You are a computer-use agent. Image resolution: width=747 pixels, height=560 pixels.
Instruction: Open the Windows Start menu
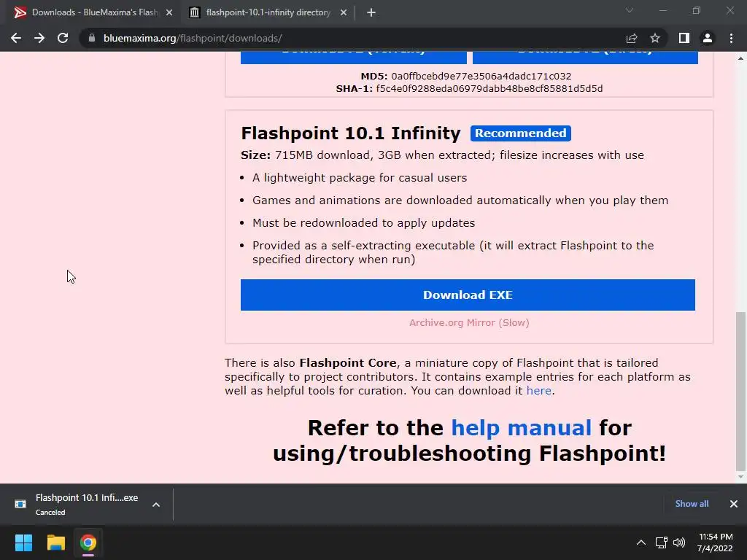coord(23,542)
